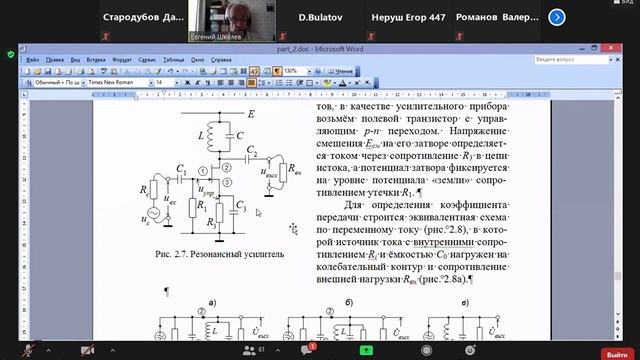This screenshot has width=640, height=360.
Task: Toggle Zoom microphone mute button
Action: coord(28,351)
